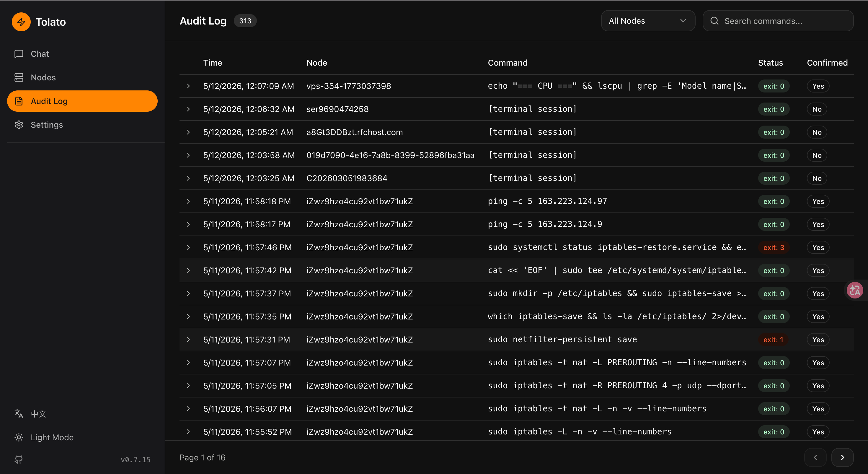Expand the a8Gt3DDBzt.rfchost.com row
Image resolution: width=868 pixels, height=474 pixels.
[188, 132]
